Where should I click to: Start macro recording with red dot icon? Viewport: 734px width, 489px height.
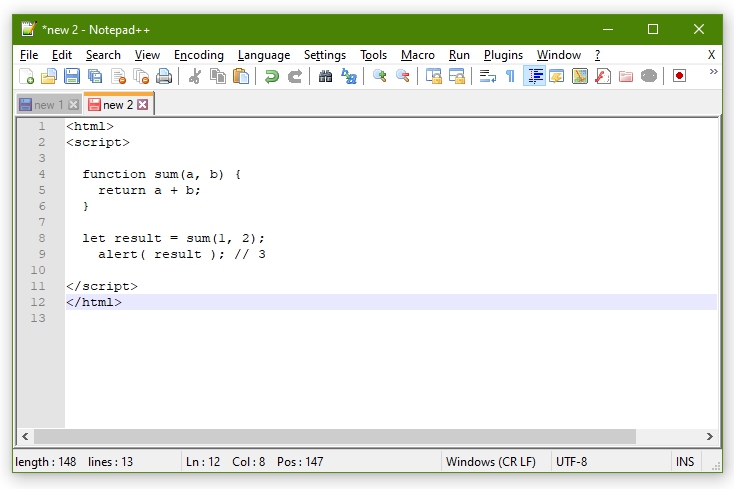[x=679, y=76]
